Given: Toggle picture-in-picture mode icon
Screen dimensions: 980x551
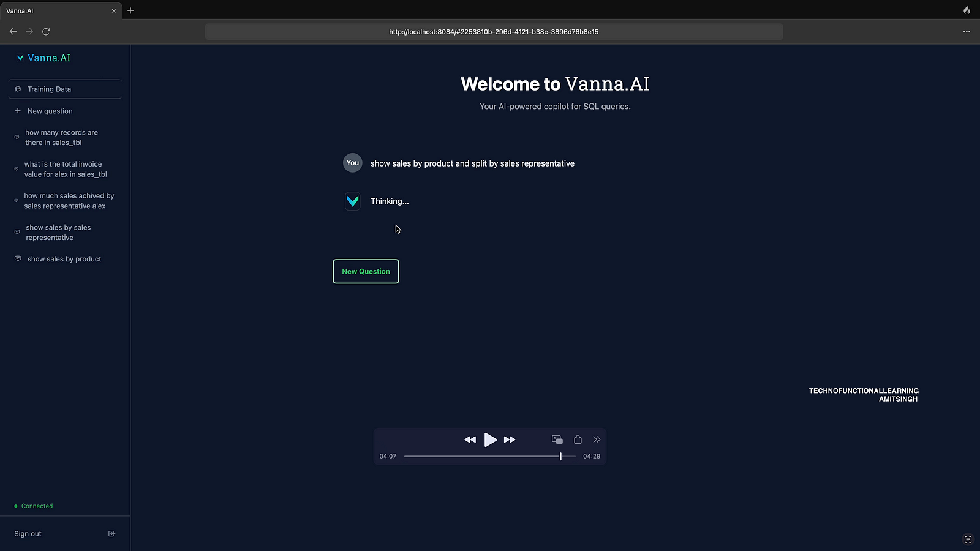Looking at the screenshot, I should click(x=557, y=440).
